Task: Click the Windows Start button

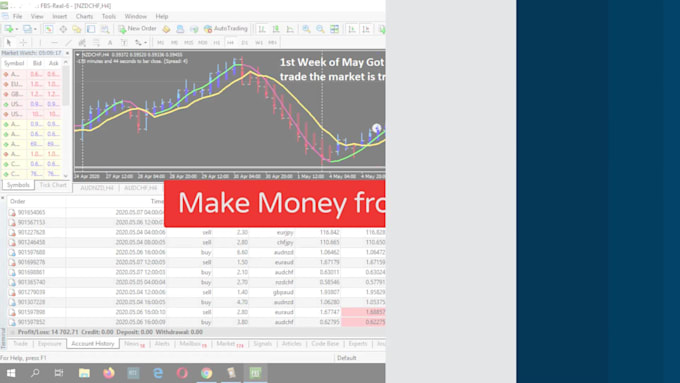Action: (x=11, y=373)
